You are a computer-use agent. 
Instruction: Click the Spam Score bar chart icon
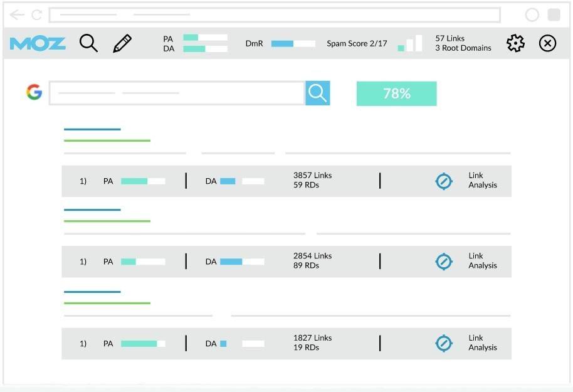pos(410,43)
